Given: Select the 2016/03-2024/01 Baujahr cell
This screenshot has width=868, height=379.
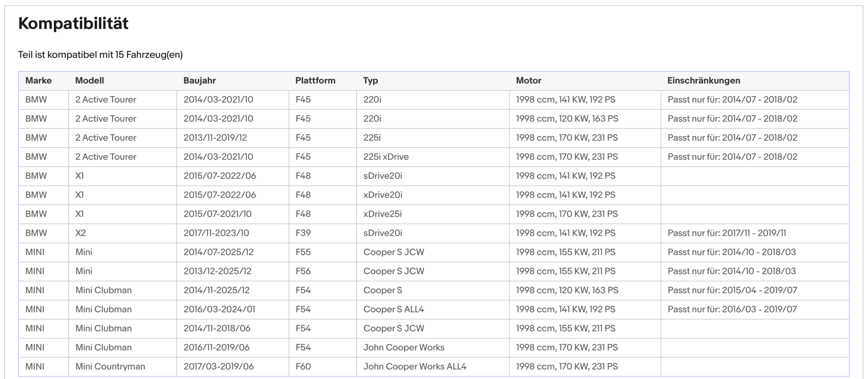Looking at the screenshot, I should [233, 309].
